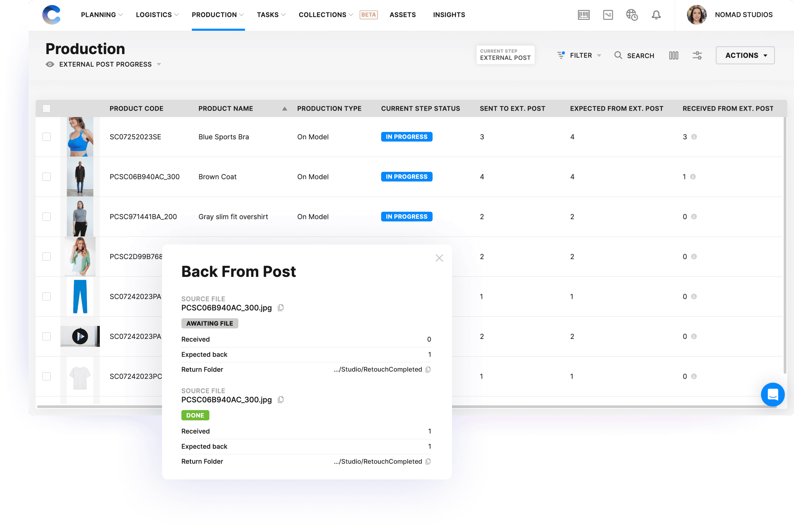The width and height of the screenshot is (794, 532).
Task: Close the Back From Post dialog
Action: (439, 258)
